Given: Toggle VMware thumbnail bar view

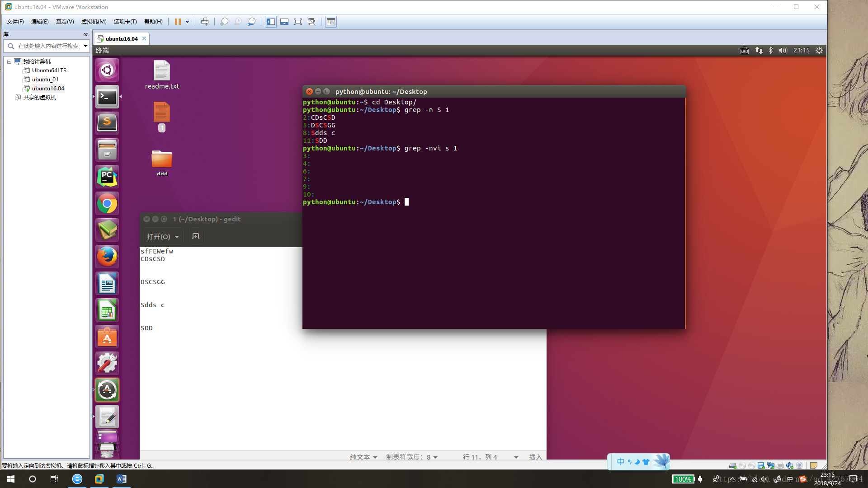Looking at the screenshot, I should pyautogui.click(x=284, y=22).
